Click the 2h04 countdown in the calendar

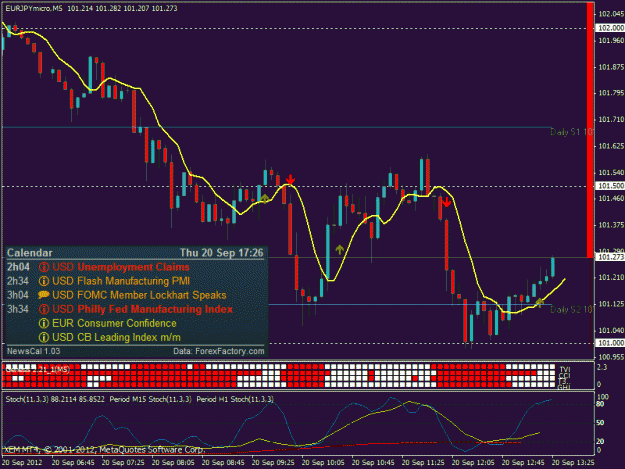(18, 267)
